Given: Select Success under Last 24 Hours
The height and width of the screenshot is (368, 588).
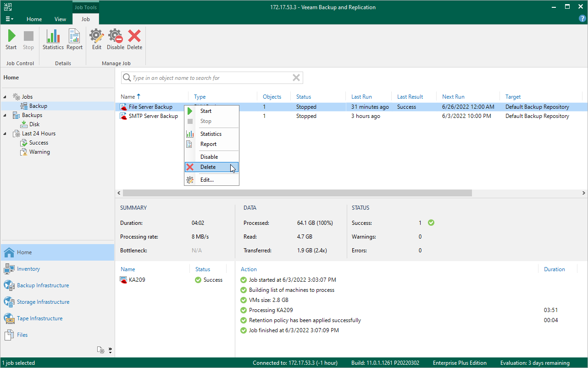Looking at the screenshot, I should coord(39,143).
